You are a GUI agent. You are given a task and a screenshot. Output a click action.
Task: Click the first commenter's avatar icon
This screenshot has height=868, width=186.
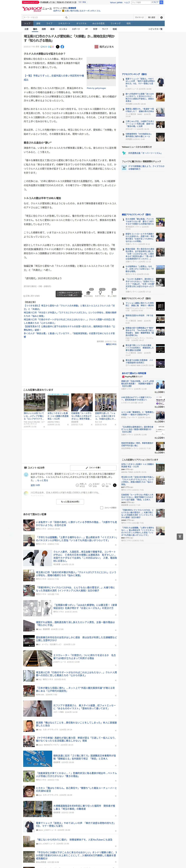click(x=26, y=475)
